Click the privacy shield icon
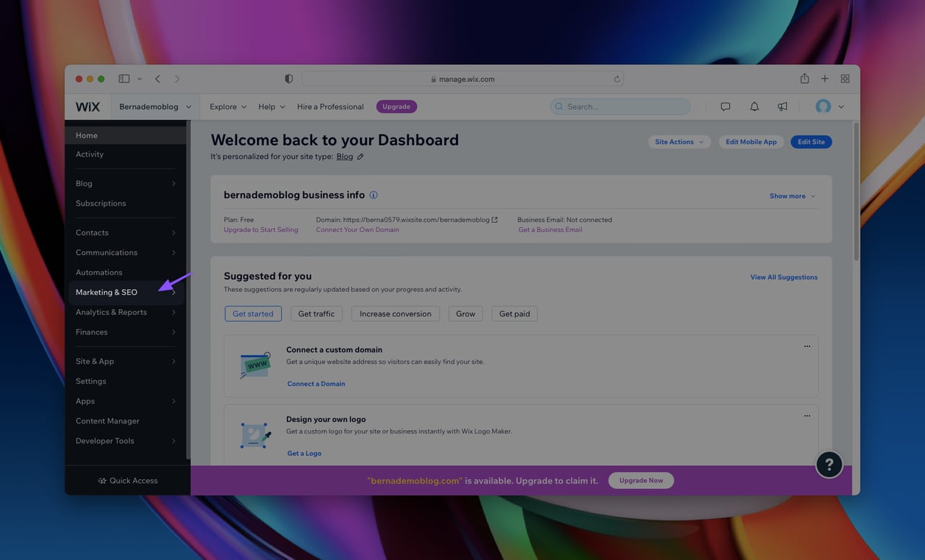Image resolution: width=925 pixels, height=560 pixels. click(288, 79)
